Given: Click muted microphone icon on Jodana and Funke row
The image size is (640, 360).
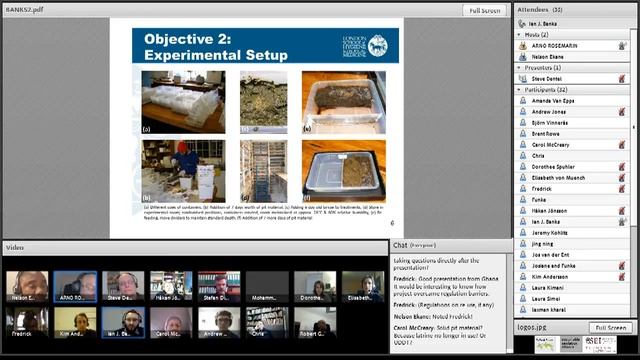Looking at the screenshot, I should 622,266.
